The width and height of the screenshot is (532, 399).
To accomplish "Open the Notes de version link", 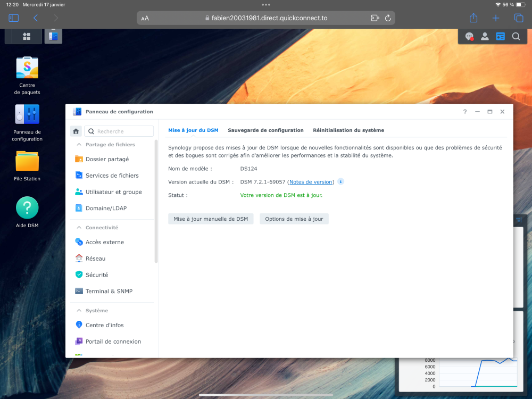I will coord(311,182).
